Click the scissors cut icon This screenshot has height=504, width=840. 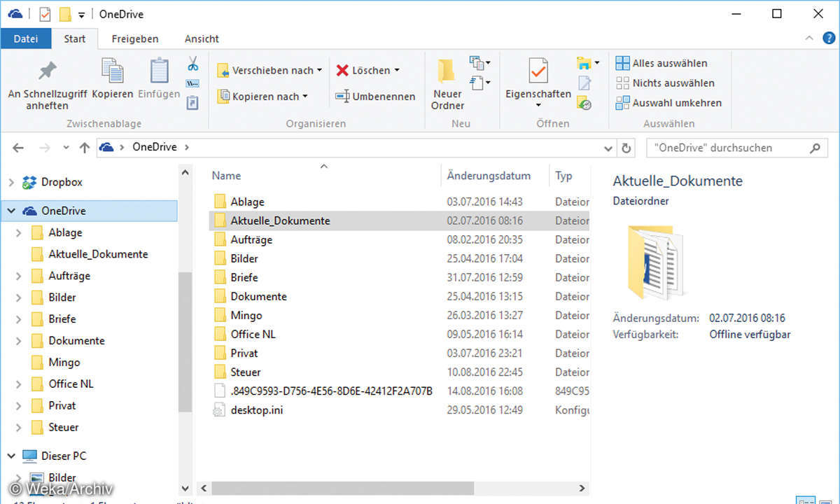pos(192,65)
